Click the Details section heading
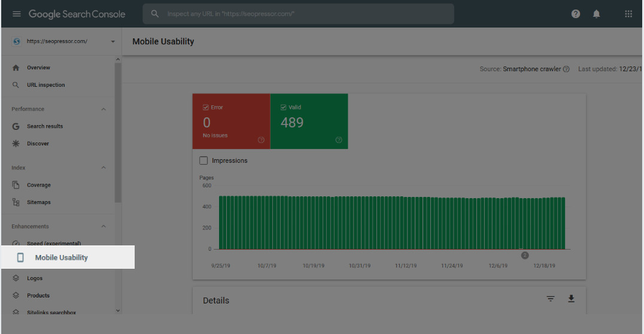 pos(216,300)
